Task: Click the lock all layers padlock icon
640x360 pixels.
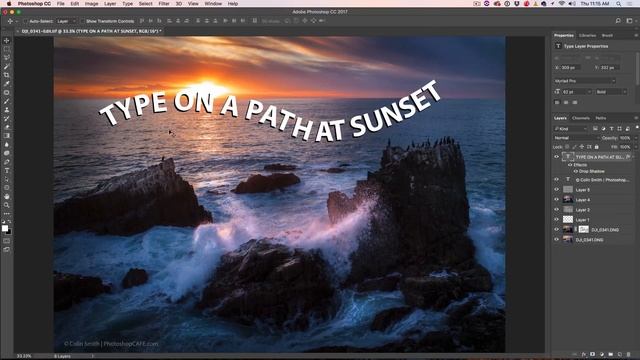Action: pos(596,147)
